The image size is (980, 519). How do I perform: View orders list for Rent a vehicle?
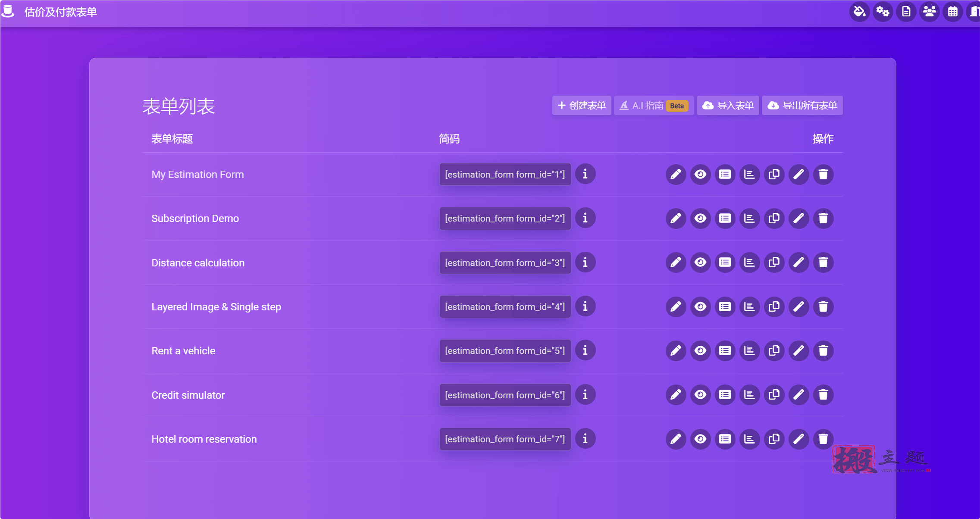click(x=725, y=351)
